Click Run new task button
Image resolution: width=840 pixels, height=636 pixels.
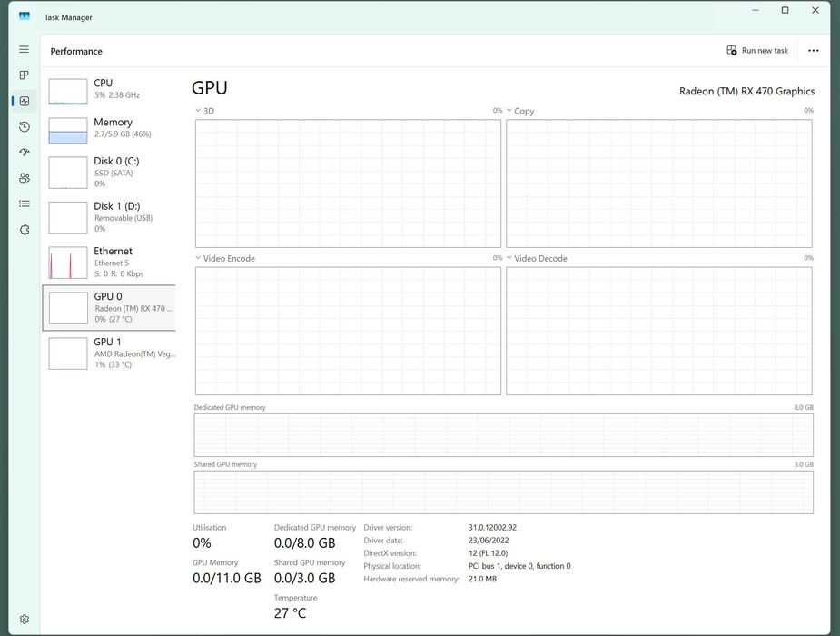pos(757,50)
